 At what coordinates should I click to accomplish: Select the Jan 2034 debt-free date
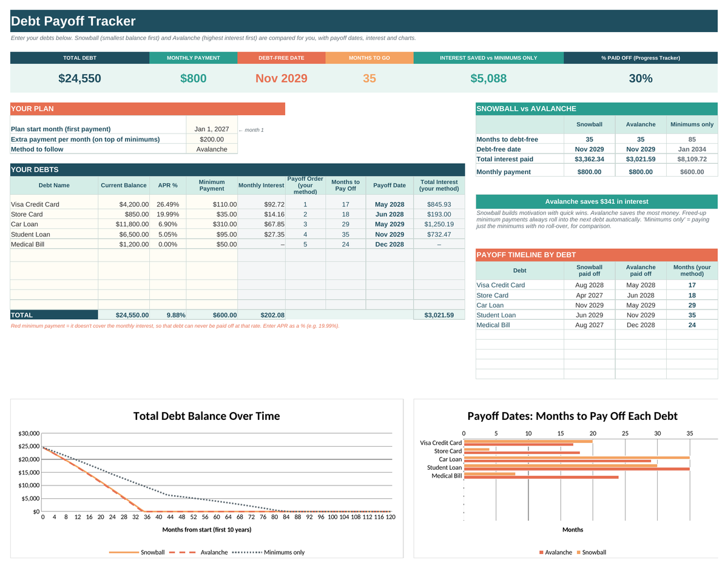pos(692,149)
